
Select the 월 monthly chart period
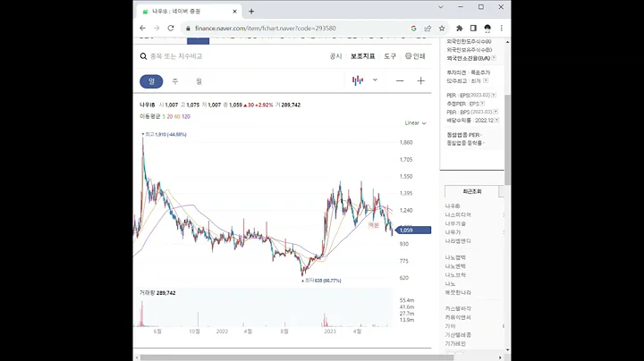click(199, 81)
